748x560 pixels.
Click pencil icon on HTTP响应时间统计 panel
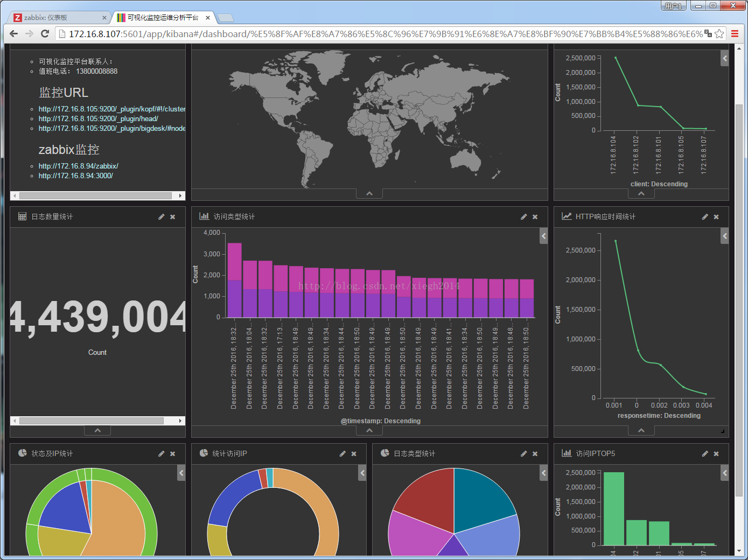(x=705, y=217)
